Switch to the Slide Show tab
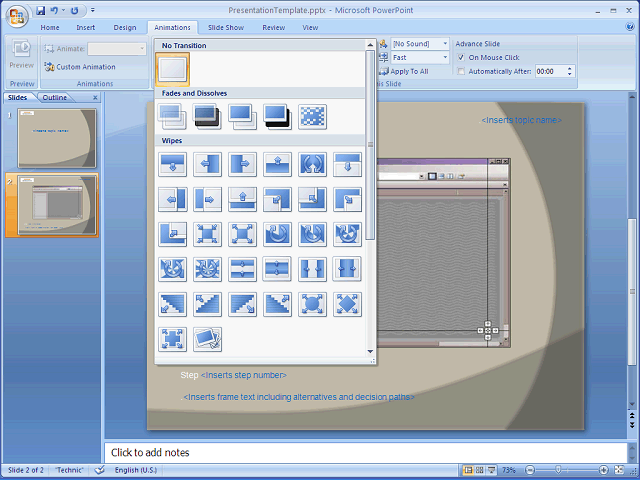The height and width of the screenshot is (480, 640). [x=226, y=28]
